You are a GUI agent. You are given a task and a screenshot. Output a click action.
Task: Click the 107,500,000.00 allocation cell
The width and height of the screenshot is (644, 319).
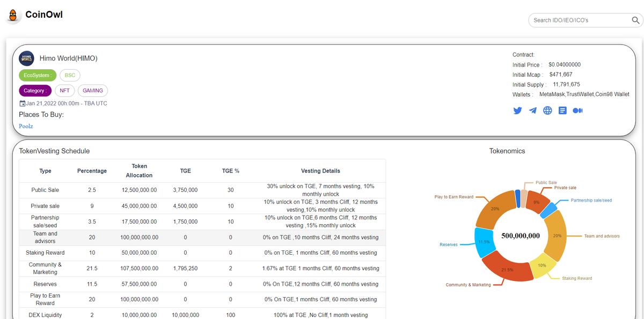[139, 268]
